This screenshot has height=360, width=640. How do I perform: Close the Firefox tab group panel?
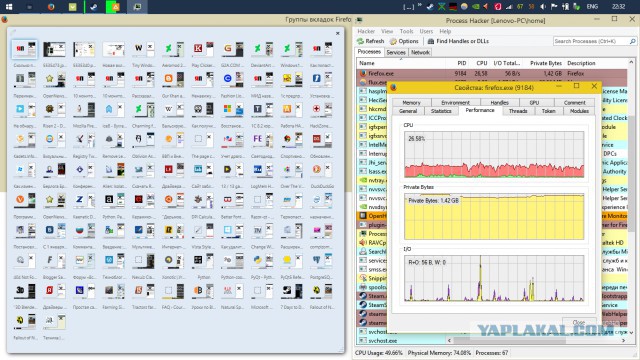pos(337,33)
